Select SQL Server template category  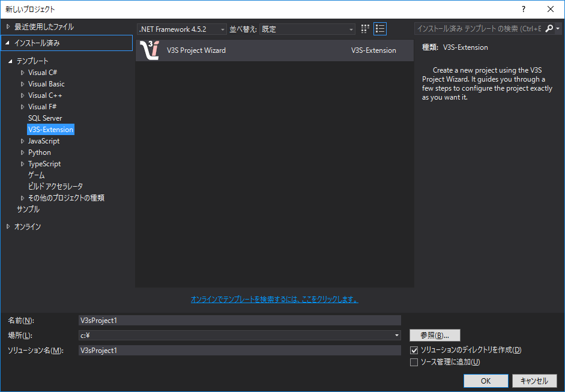(45, 118)
